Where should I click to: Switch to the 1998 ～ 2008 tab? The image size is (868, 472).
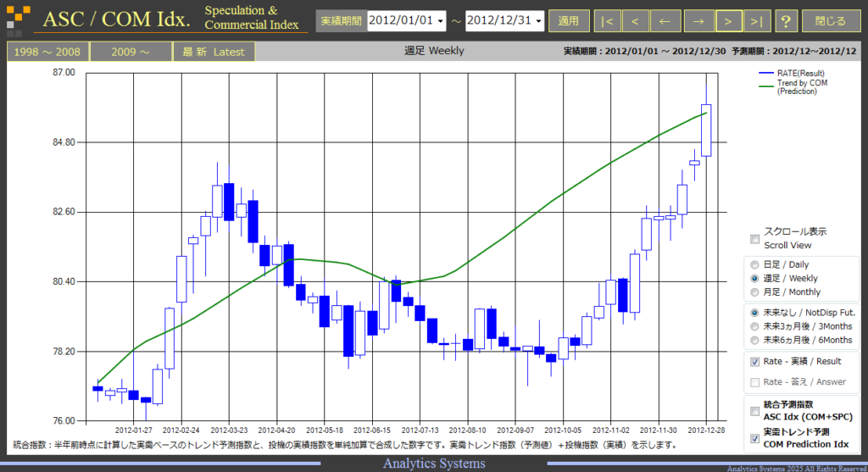(x=47, y=52)
